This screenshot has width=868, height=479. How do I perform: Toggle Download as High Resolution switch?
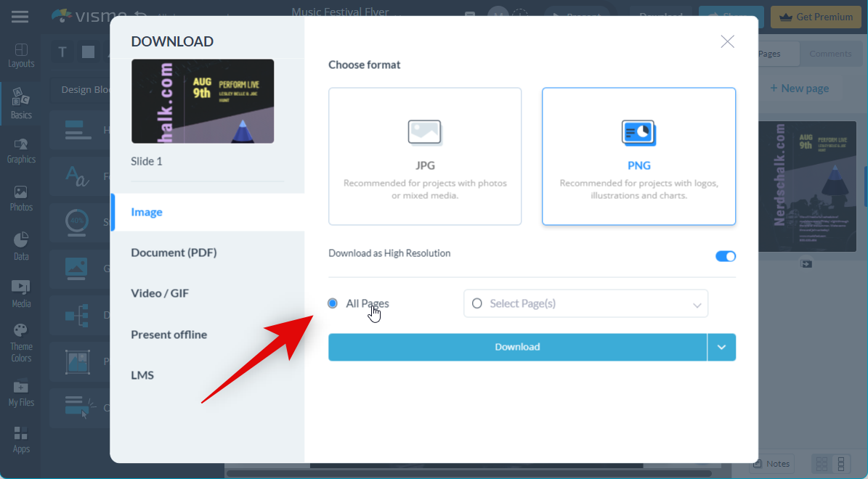tap(725, 256)
